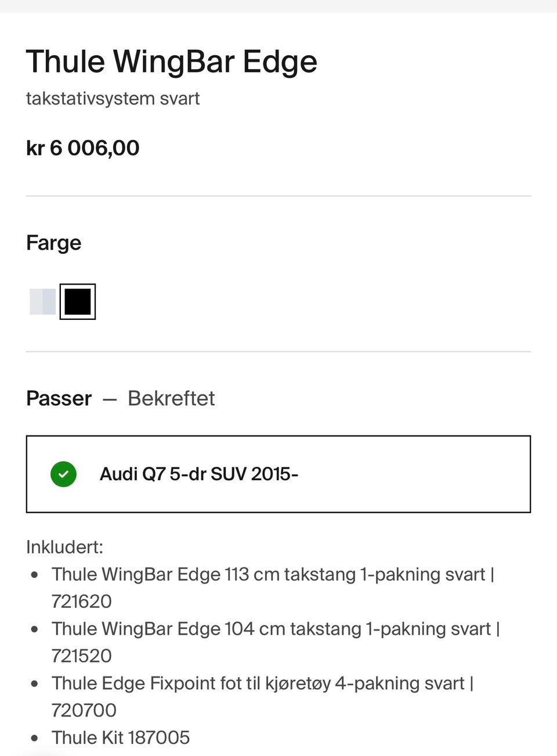Click the product number 721620
The height and width of the screenshot is (756, 557).
(x=81, y=602)
